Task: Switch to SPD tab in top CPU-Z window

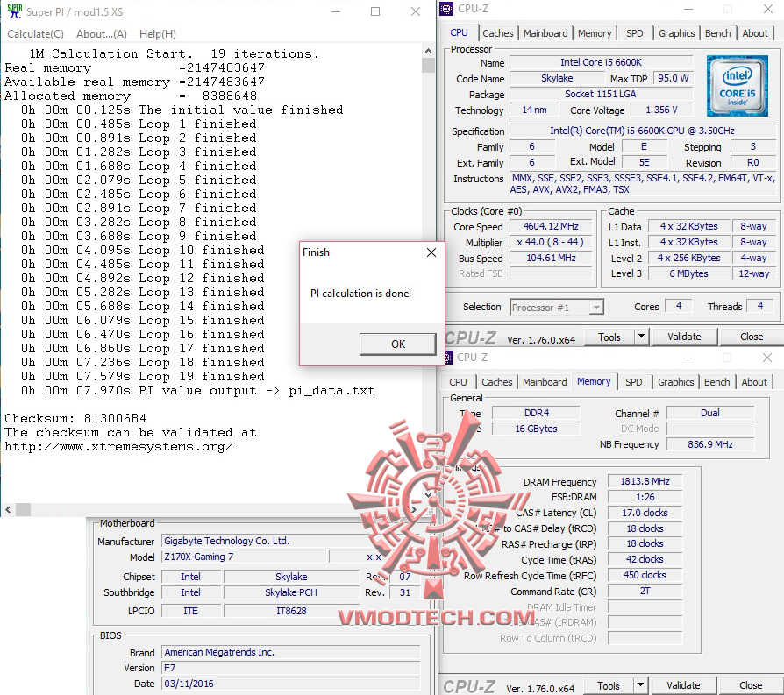Action: (x=635, y=33)
